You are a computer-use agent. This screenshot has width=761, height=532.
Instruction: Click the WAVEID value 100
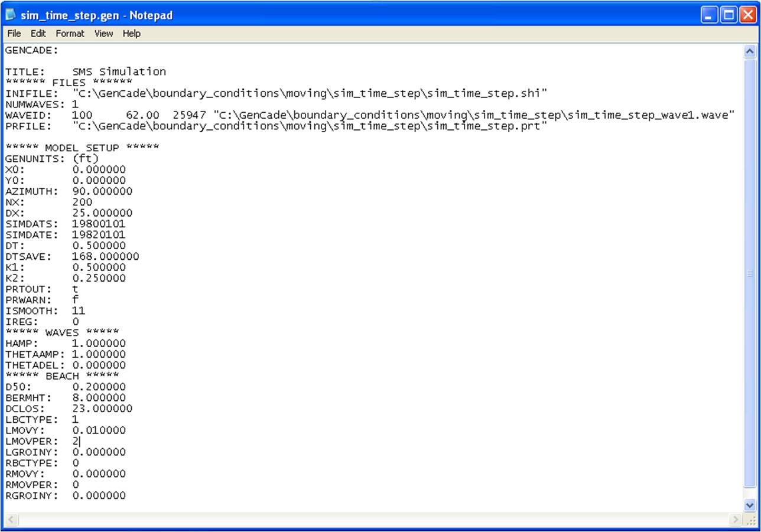[x=82, y=115]
